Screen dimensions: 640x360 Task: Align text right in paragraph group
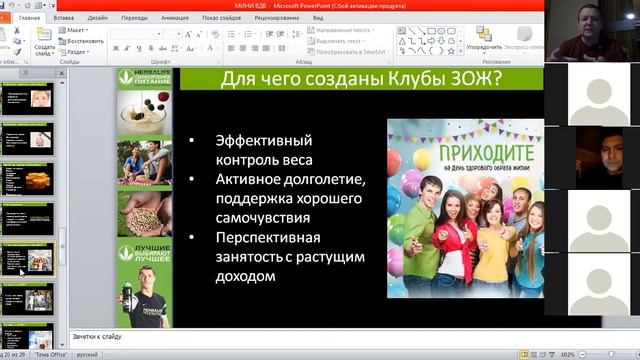coord(255,48)
